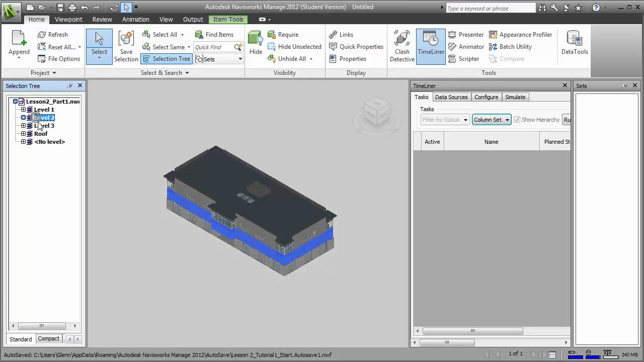The image size is (644, 362).
Task: Open the Simulate tab in TimeLiner
Action: point(515,97)
